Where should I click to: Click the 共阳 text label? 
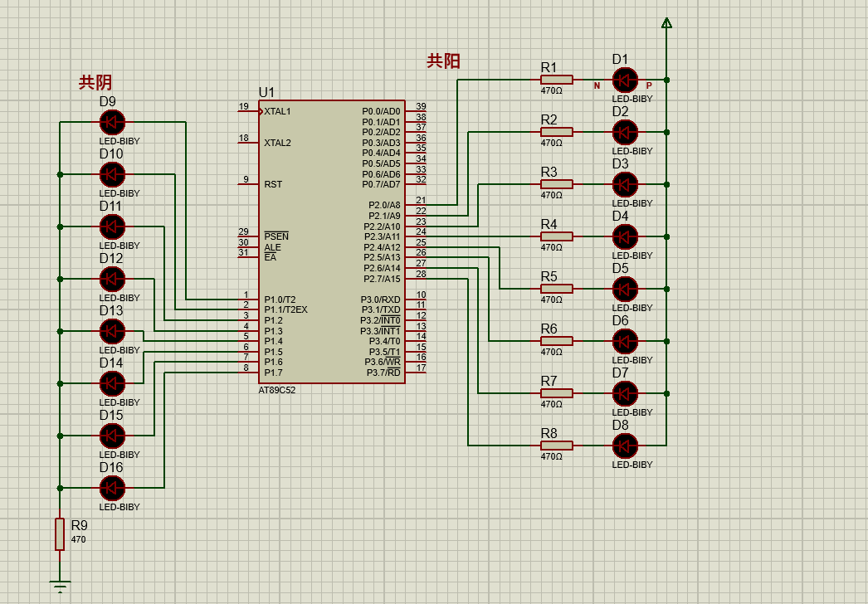pyautogui.click(x=443, y=61)
